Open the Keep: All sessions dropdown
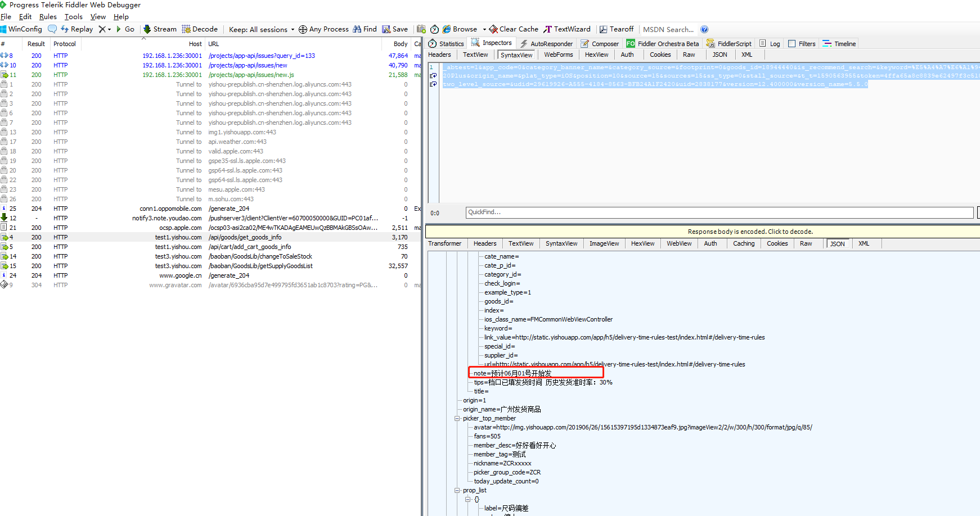 (x=262, y=29)
